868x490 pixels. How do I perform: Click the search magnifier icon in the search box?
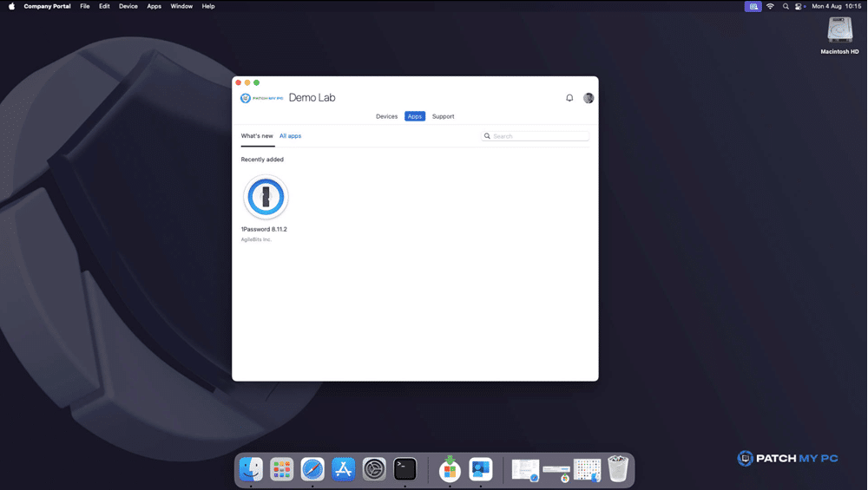point(487,136)
